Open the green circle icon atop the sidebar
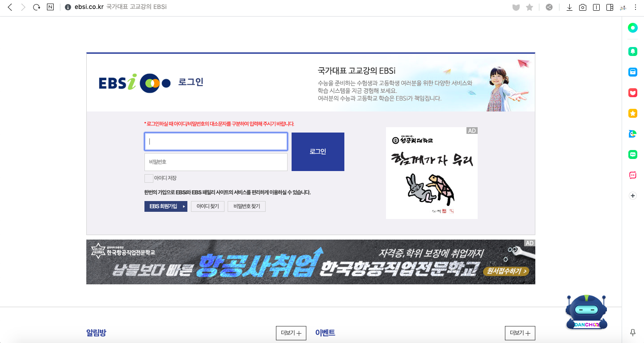The width and height of the screenshot is (644, 343). coord(633,28)
